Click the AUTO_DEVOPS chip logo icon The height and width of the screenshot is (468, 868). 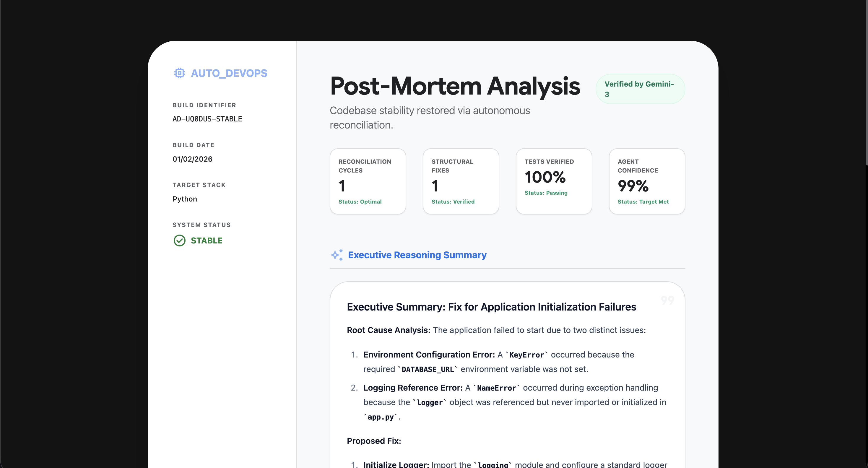click(179, 73)
